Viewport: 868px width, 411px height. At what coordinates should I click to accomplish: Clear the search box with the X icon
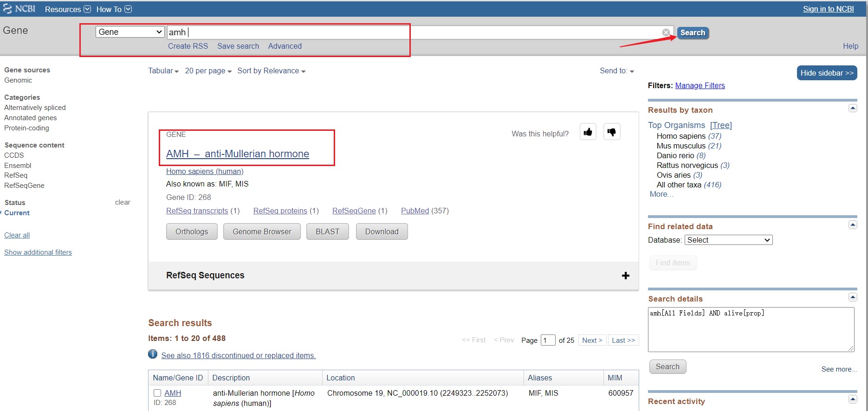click(666, 32)
